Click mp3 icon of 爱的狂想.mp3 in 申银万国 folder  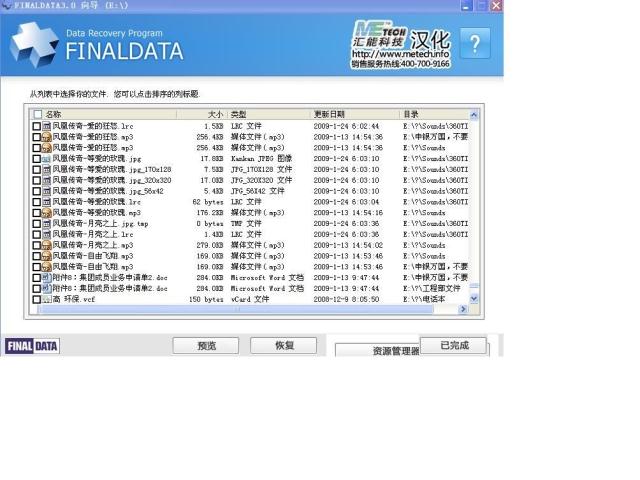click(47, 137)
